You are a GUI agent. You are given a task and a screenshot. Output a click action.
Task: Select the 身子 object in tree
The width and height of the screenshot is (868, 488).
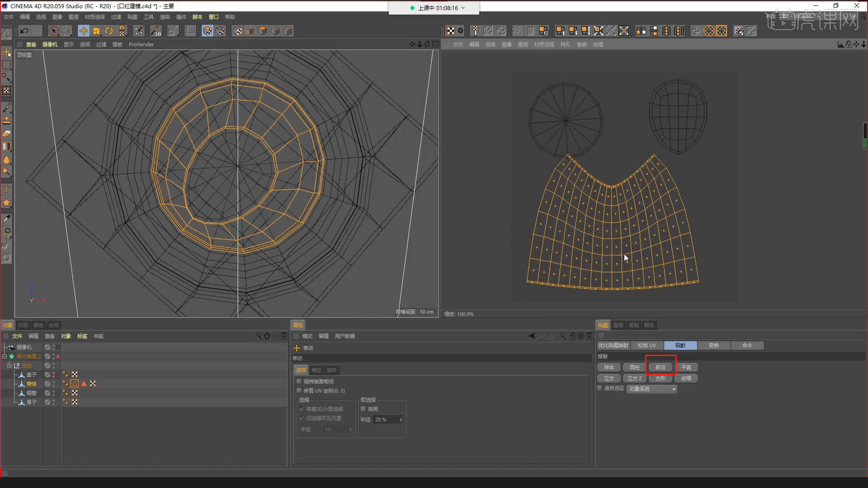[x=31, y=402]
